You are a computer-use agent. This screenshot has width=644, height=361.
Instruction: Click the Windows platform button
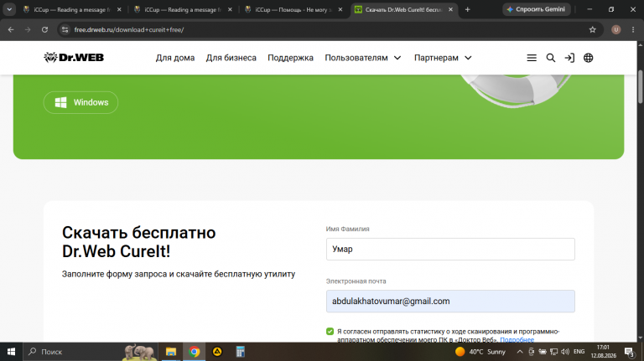tap(80, 102)
